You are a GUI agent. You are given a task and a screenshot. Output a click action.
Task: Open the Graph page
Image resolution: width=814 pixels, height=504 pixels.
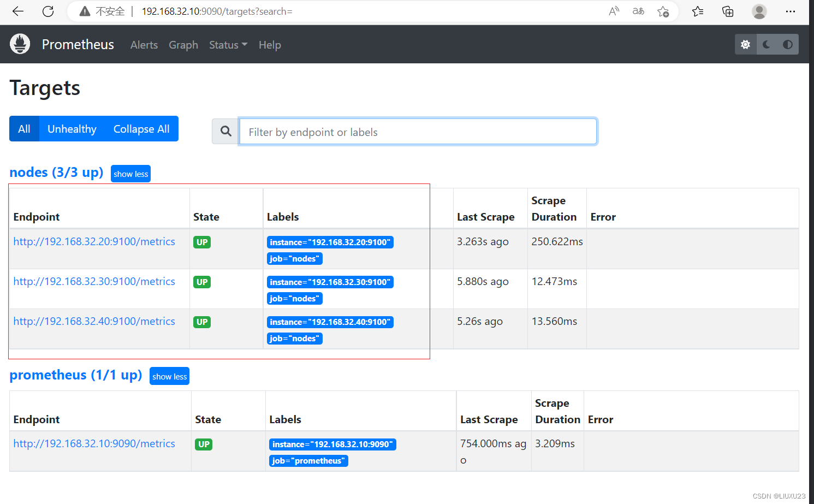(183, 45)
